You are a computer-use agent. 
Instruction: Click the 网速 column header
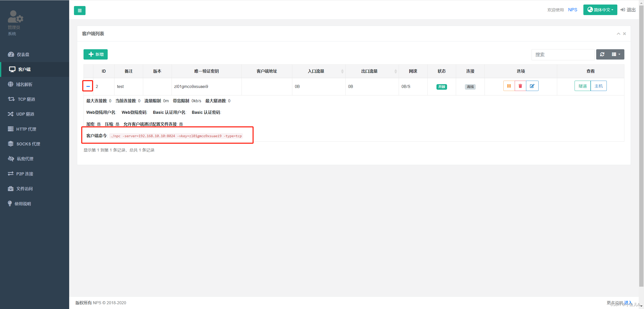pyautogui.click(x=413, y=71)
